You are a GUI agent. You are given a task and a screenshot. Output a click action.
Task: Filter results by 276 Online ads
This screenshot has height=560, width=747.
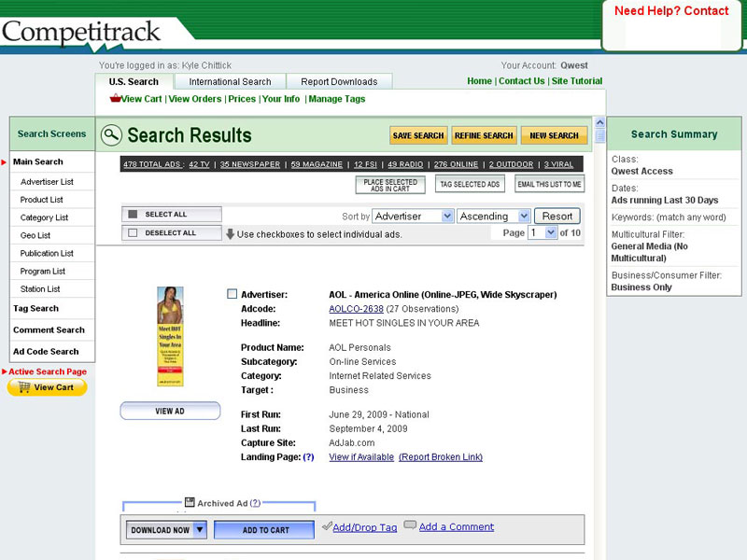pyautogui.click(x=456, y=164)
